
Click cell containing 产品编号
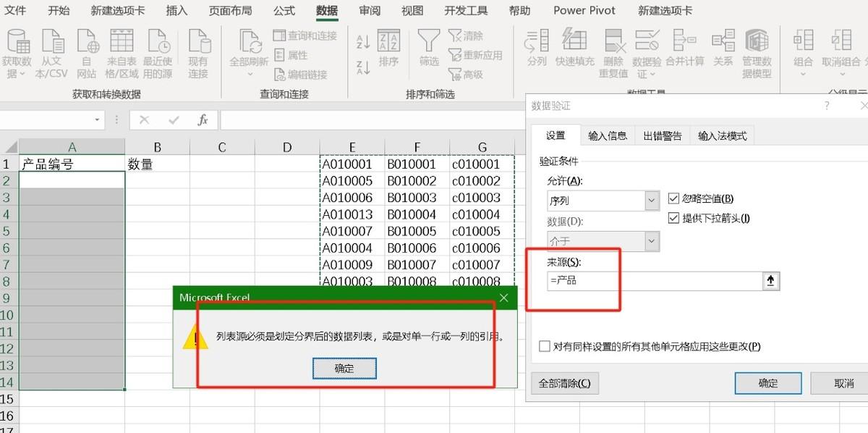72,164
